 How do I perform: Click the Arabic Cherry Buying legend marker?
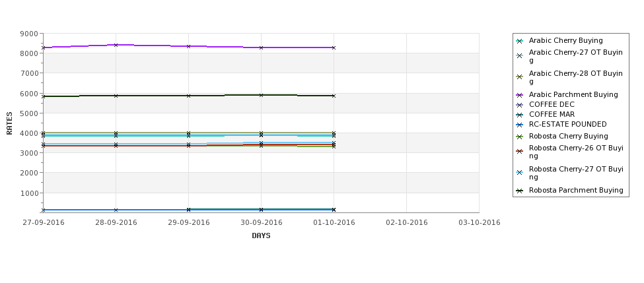[x=520, y=41]
